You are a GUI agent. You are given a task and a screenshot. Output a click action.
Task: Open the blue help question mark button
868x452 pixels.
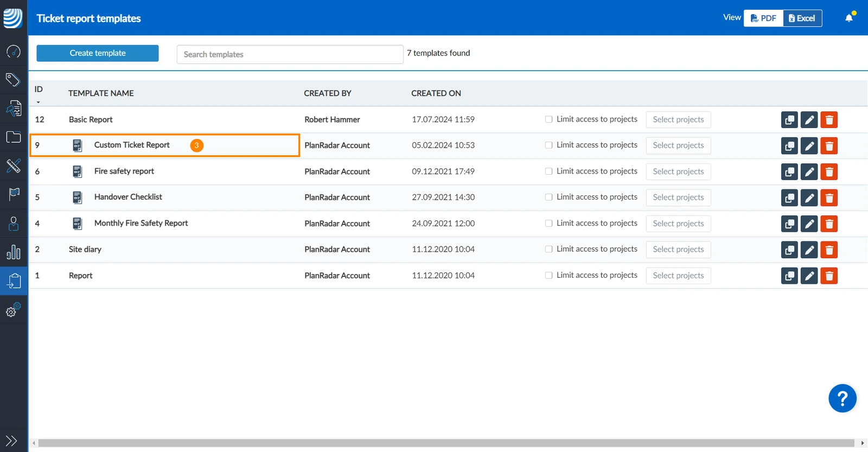[x=843, y=399]
